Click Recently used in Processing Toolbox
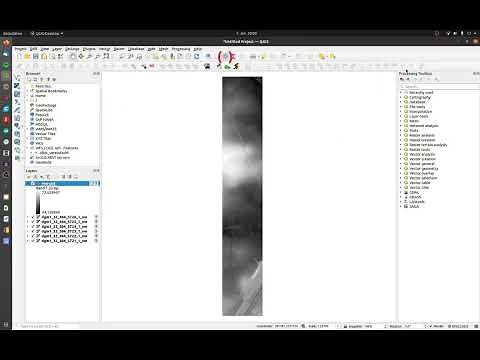 coord(421,93)
